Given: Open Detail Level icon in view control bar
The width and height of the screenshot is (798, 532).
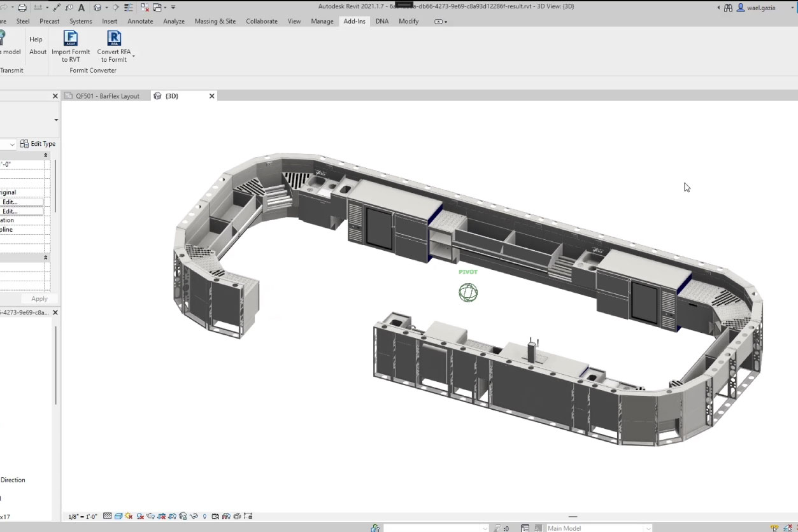Looking at the screenshot, I should 107,516.
